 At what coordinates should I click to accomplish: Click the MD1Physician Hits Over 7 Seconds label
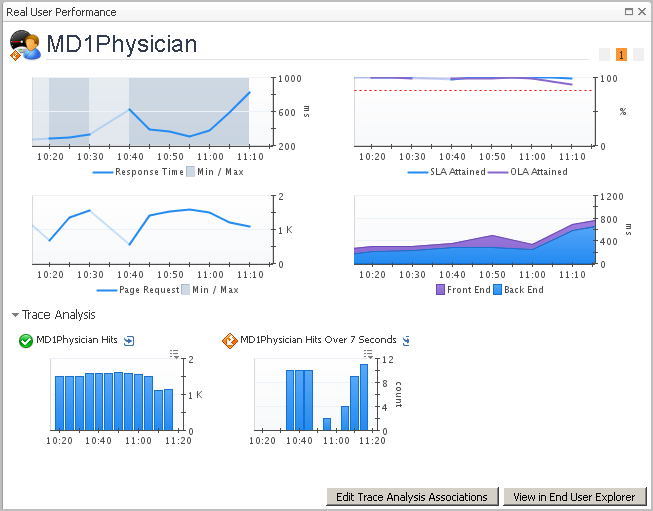[x=318, y=340]
